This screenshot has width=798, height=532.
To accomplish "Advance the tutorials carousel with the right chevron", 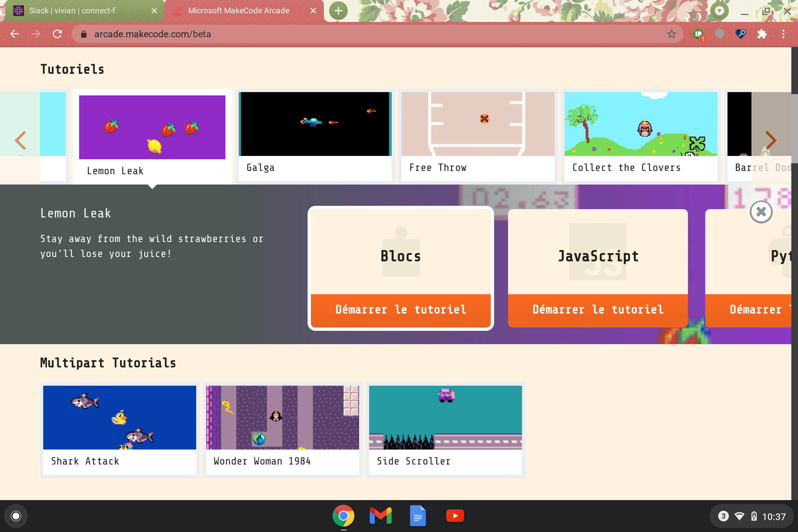I will coord(770,140).
